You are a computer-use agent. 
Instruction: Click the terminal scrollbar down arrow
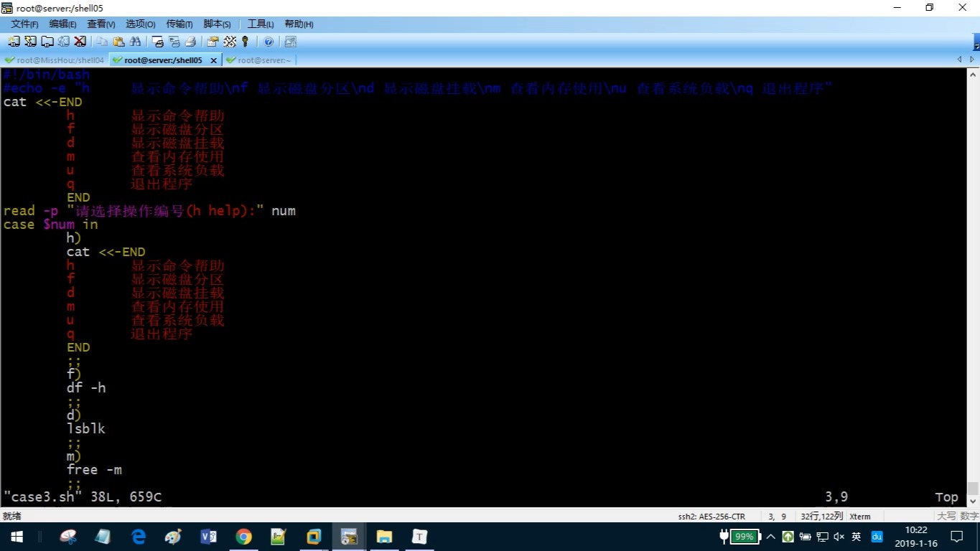tap(974, 501)
